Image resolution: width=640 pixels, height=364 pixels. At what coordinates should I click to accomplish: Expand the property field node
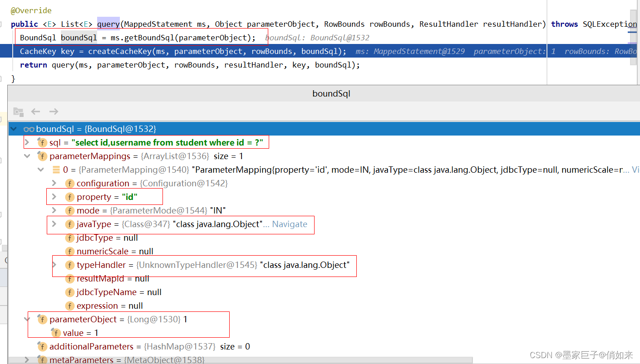pos(54,197)
